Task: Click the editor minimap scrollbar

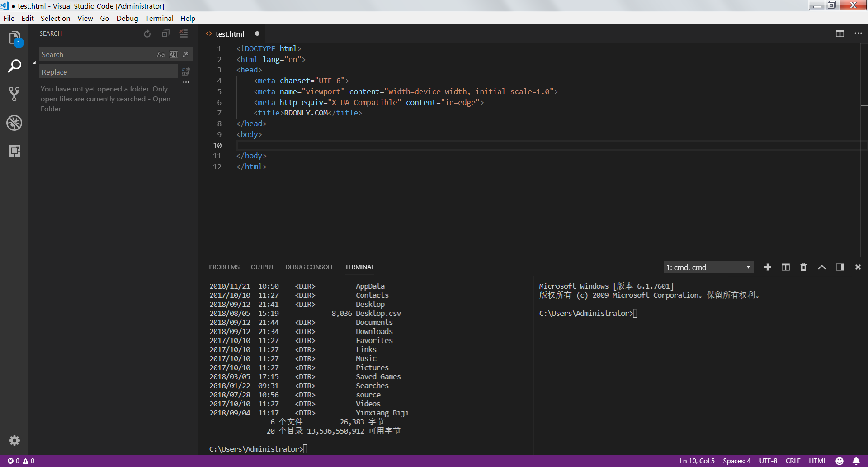Action: (x=864, y=149)
